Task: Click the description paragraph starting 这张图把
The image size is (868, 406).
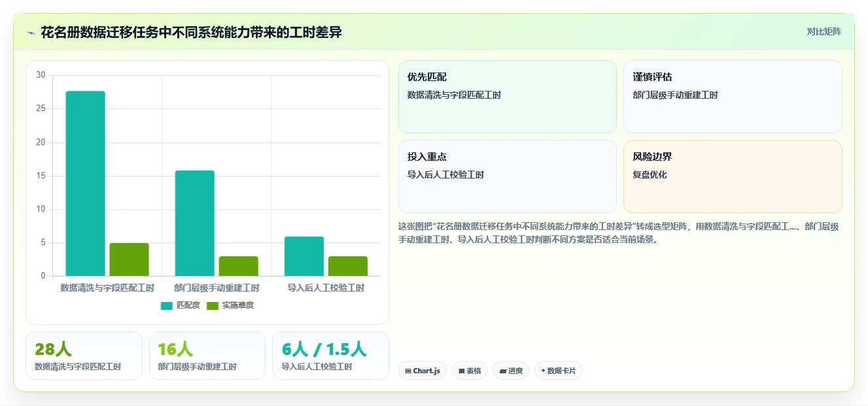Action: click(619, 233)
